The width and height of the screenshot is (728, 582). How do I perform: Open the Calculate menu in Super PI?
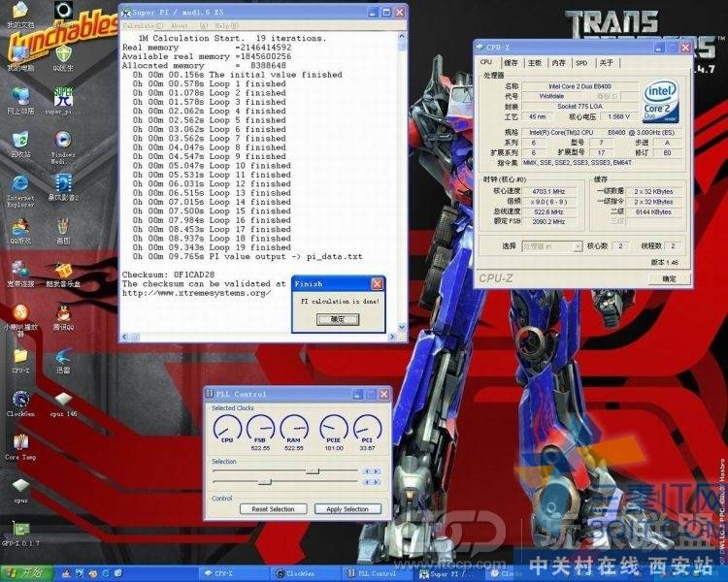pos(143,26)
